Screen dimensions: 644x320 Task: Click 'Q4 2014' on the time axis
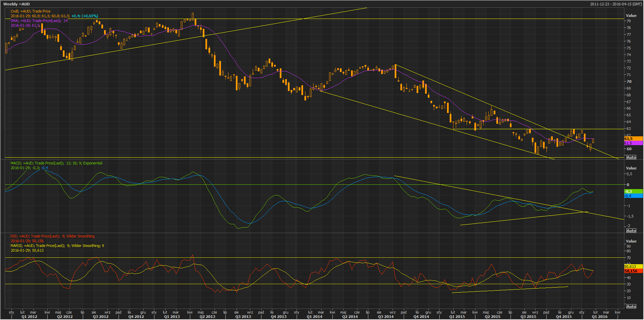(421, 317)
